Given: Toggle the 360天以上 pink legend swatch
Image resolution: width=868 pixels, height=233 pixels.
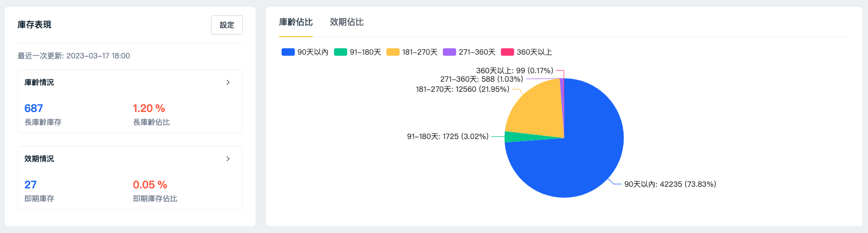Looking at the screenshot, I should pos(507,52).
